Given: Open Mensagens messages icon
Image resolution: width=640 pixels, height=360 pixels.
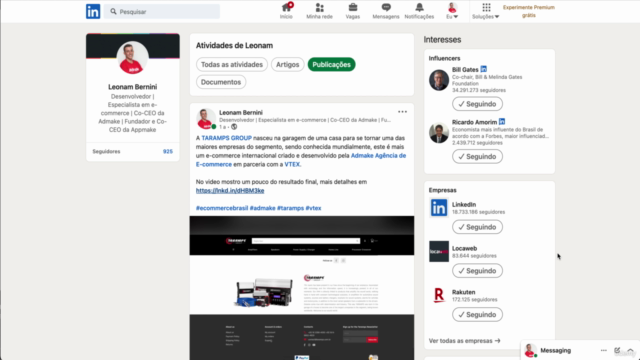Looking at the screenshot, I should 386,11.
